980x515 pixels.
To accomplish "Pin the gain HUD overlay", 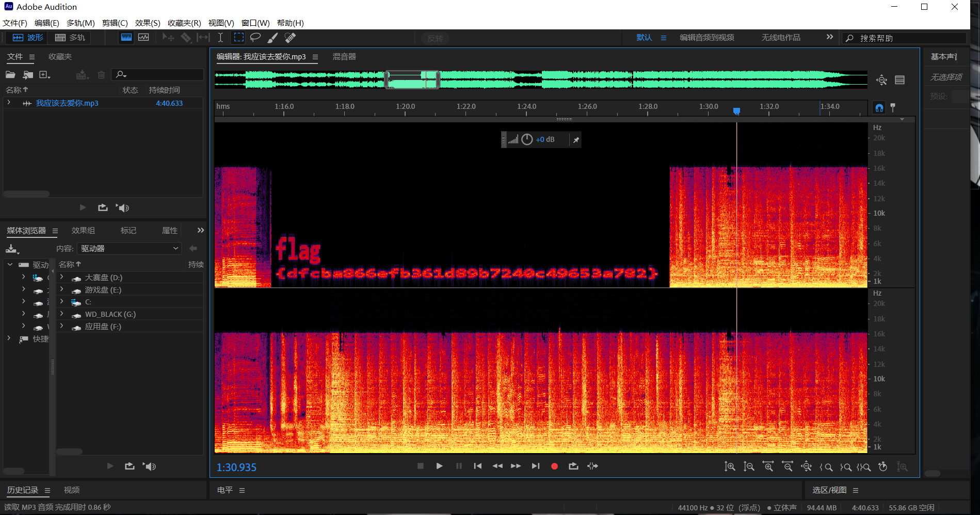I will 576,140.
